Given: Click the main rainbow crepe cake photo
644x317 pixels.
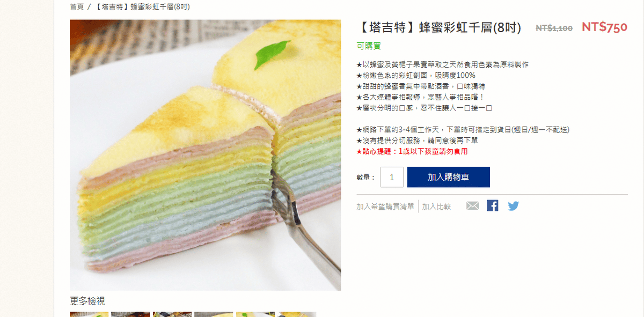Looking at the screenshot, I should (206, 155).
